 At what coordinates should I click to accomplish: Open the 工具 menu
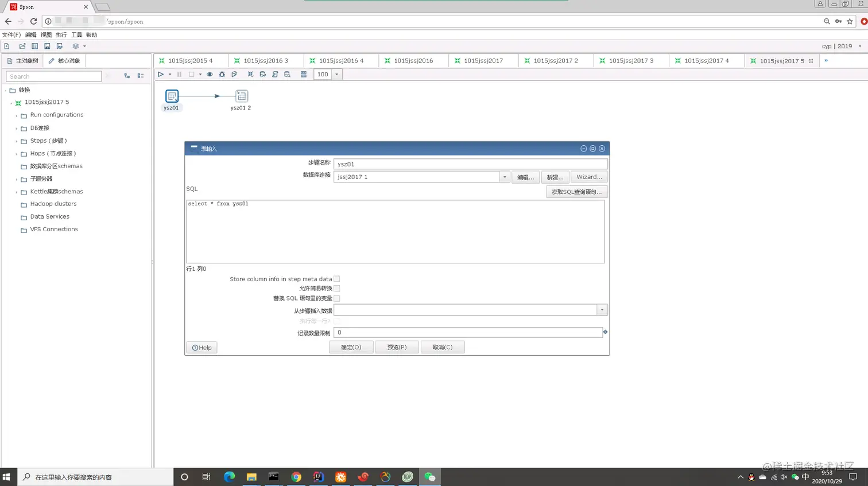tap(76, 34)
